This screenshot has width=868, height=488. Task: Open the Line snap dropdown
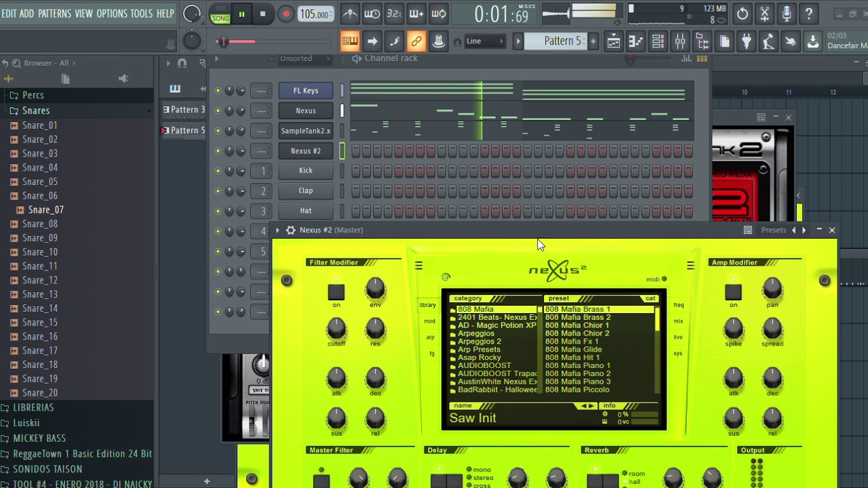[x=485, y=41]
